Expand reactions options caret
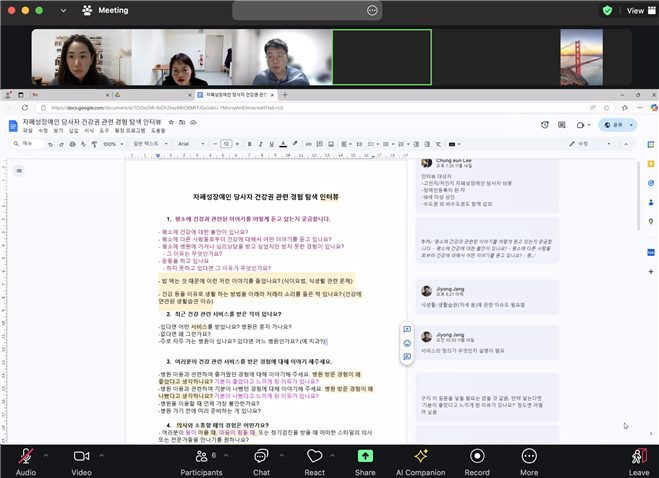Viewport: 659px width, 478px height. [x=332, y=455]
